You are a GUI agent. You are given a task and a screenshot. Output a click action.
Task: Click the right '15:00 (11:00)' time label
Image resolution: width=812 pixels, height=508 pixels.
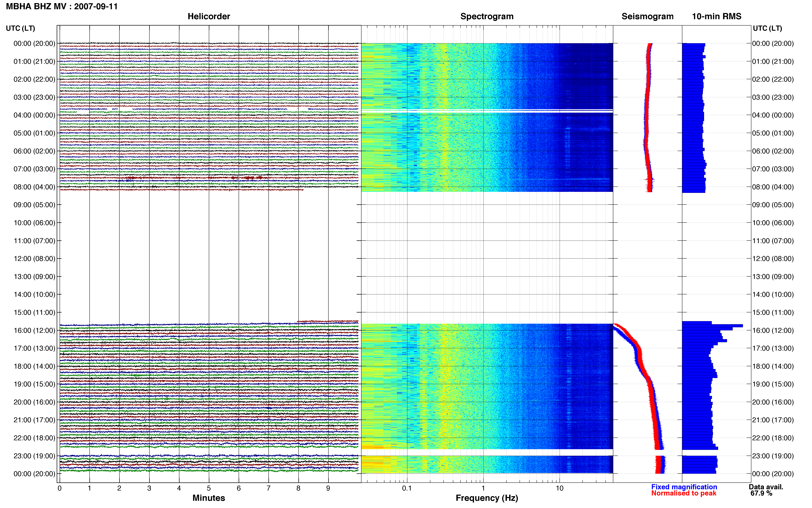pos(773,312)
